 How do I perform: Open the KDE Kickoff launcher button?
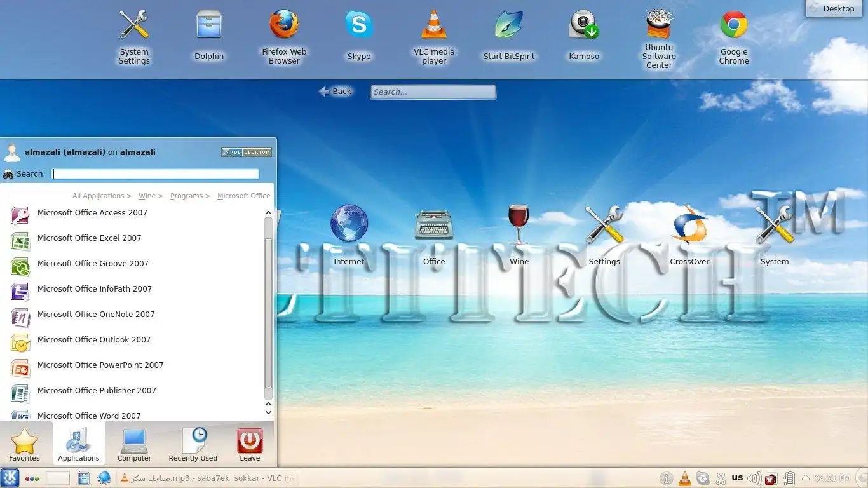[x=10, y=478]
